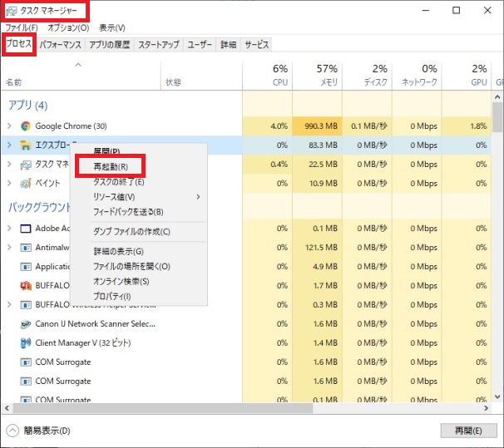This screenshot has height=448, width=504.
Task: Select 再起動(R) in context menu
Action: (111, 167)
